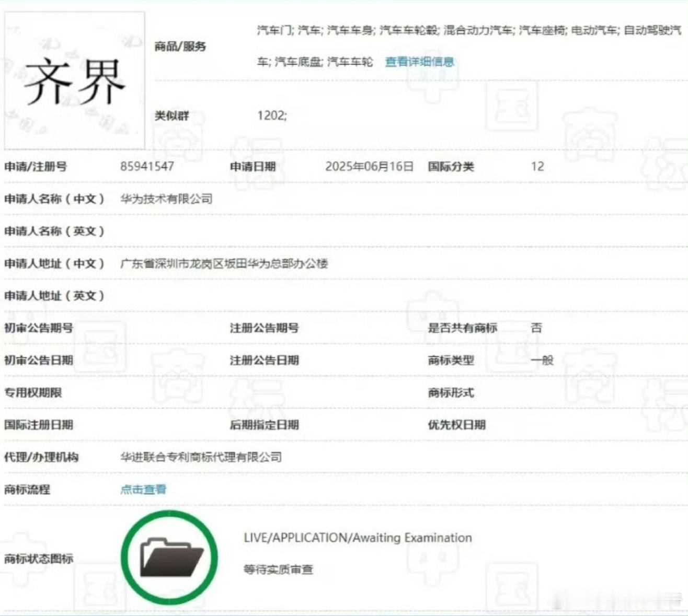This screenshot has height=616, width=688.
Task: Click the 初审公告期号 label
Action: click(39, 328)
